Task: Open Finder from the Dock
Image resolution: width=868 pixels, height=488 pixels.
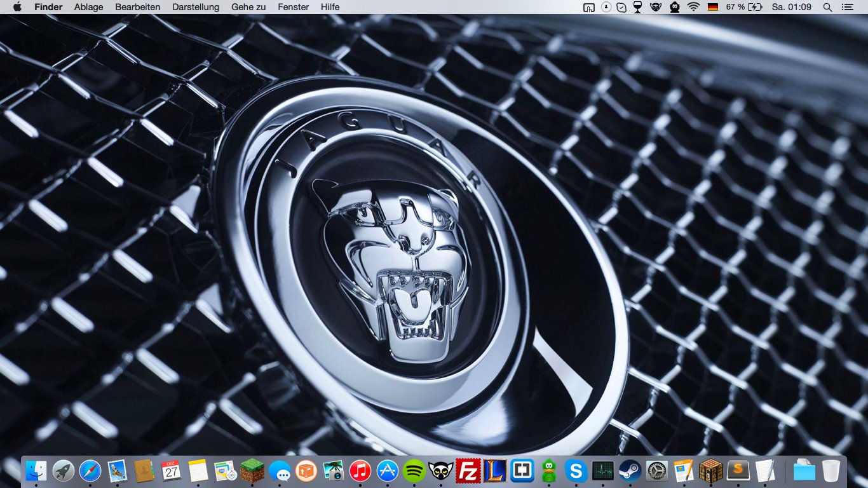Action: point(36,471)
